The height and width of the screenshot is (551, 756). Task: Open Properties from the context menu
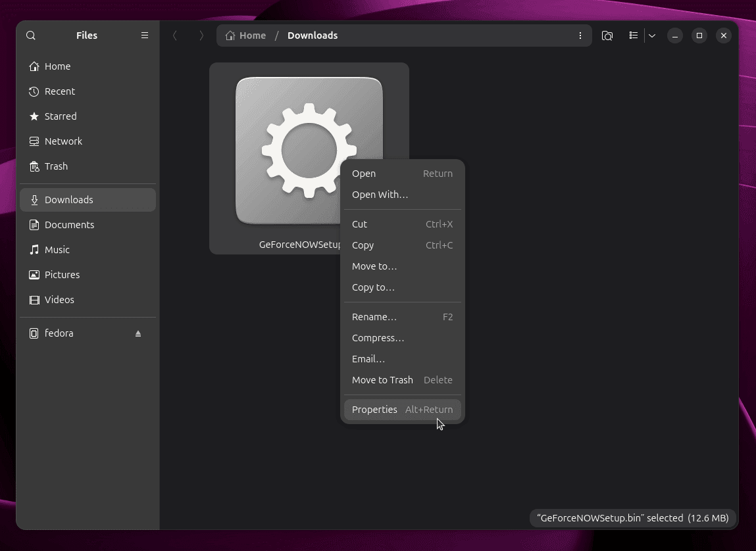(402, 410)
